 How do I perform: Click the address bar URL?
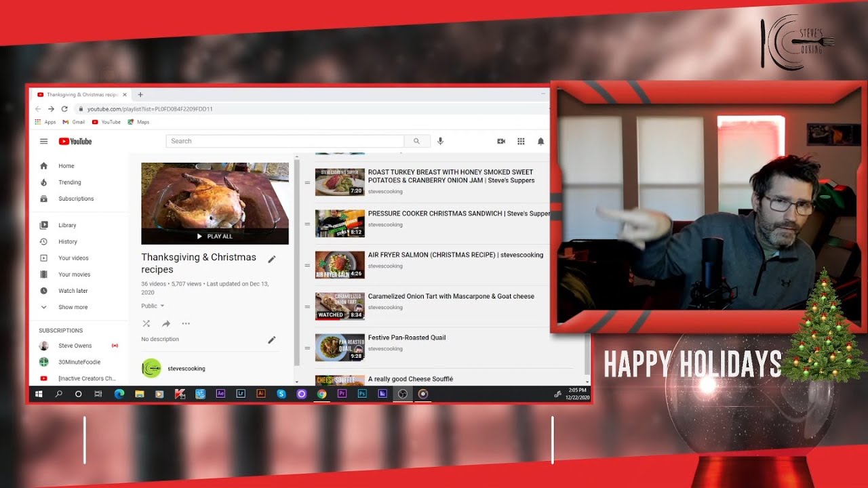[x=150, y=108]
